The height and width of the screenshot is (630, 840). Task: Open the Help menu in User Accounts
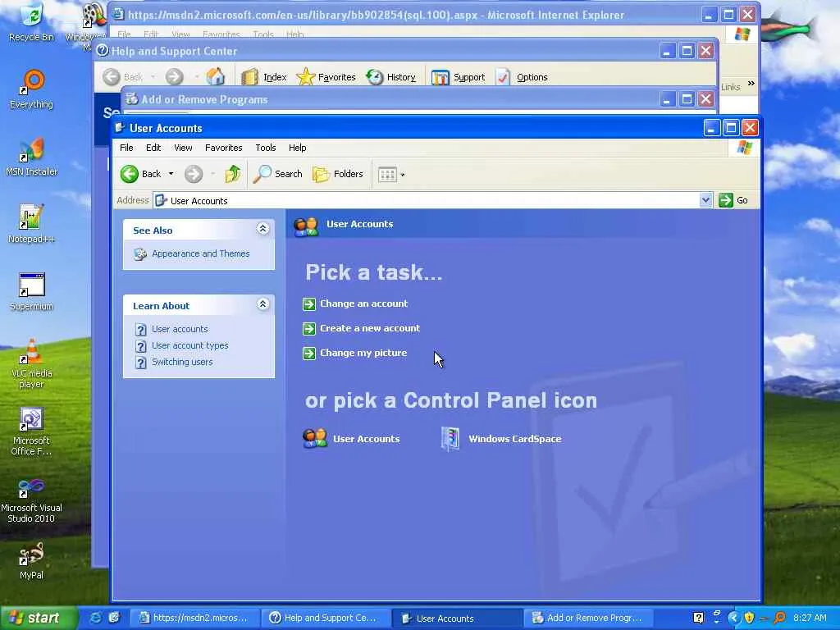pos(297,148)
